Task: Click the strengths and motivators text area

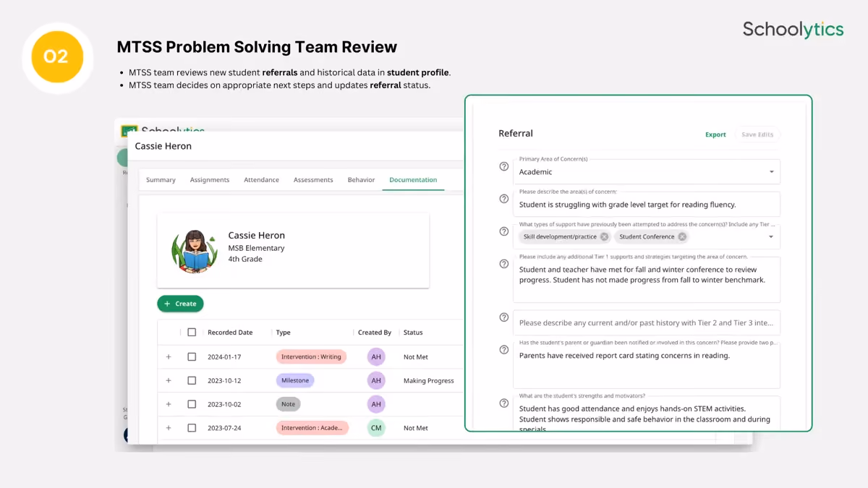Action: point(647,413)
